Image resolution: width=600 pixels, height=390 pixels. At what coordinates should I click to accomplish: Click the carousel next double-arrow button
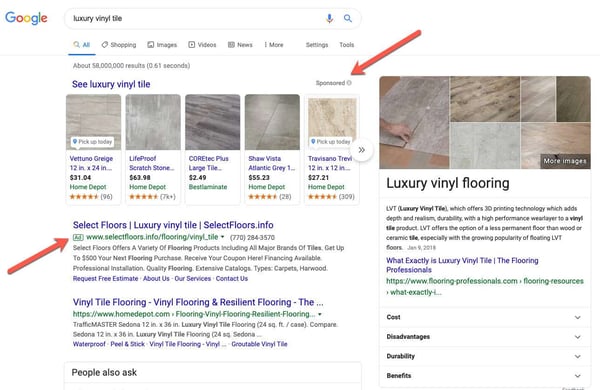coord(362,150)
